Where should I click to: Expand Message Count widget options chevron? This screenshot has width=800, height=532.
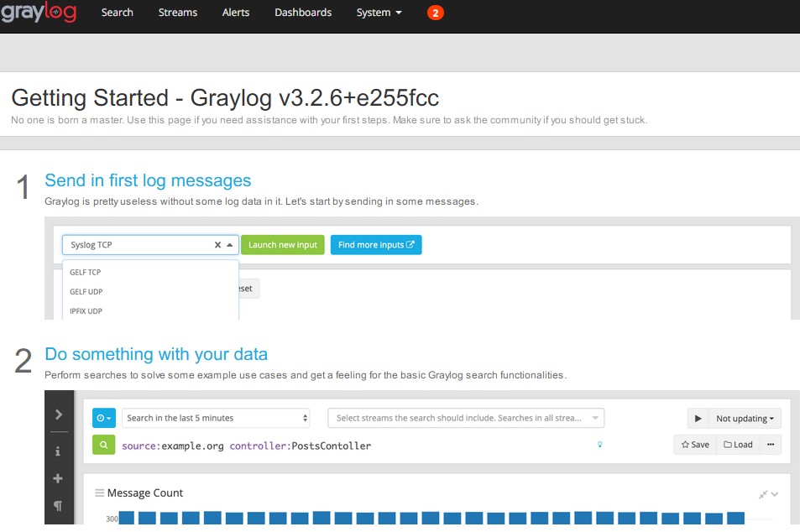(x=775, y=494)
